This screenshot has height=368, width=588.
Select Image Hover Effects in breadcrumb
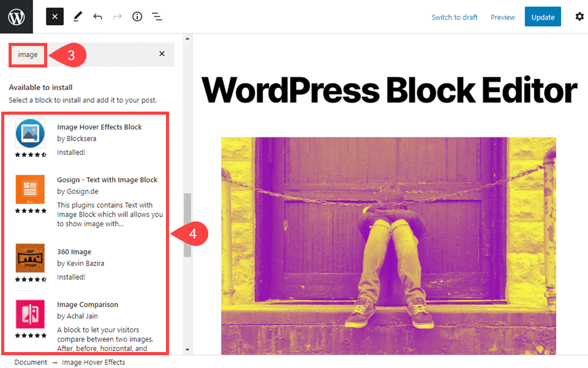[x=94, y=362]
